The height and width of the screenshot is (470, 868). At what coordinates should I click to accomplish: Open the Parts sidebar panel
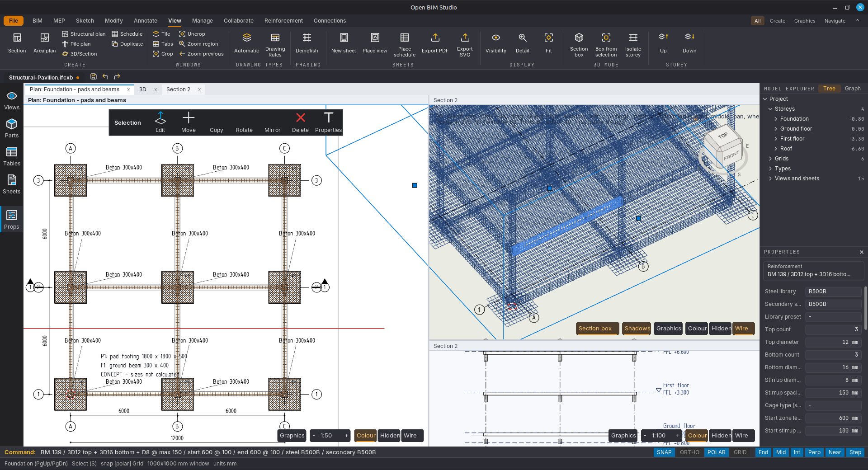(12, 128)
